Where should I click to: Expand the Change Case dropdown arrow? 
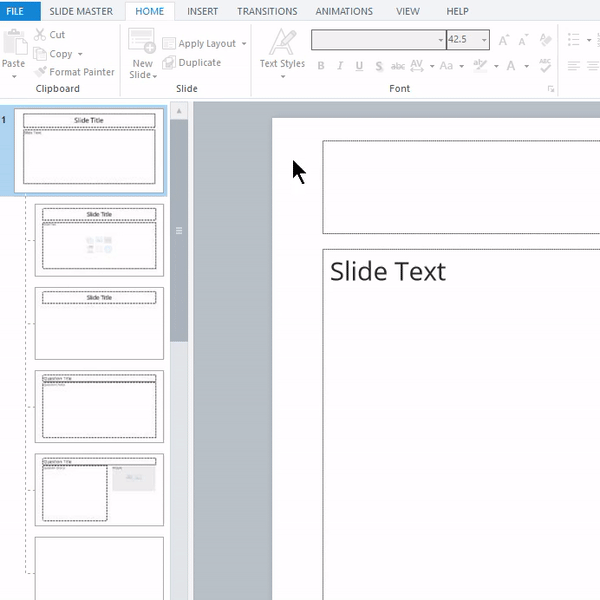click(x=461, y=66)
